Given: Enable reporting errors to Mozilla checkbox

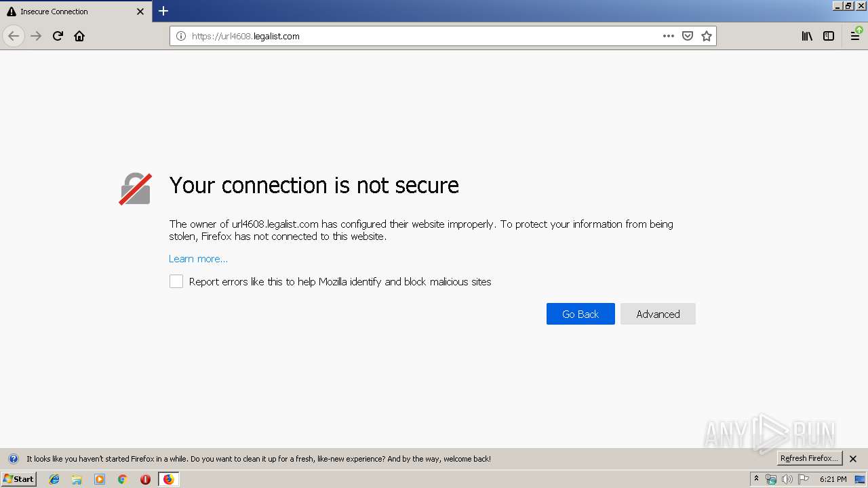Looking at the screenshot, I should pos(176,281).
